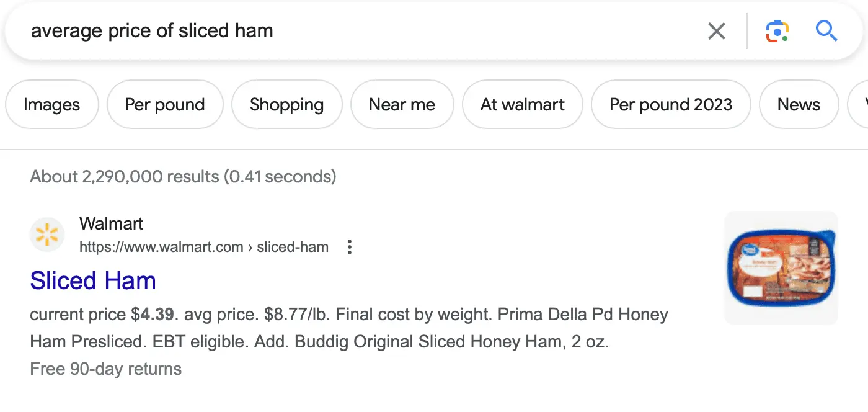Switch to the Images filter
Image resolution: width=868 pixels, height=412 pixels.
(51, 105)
